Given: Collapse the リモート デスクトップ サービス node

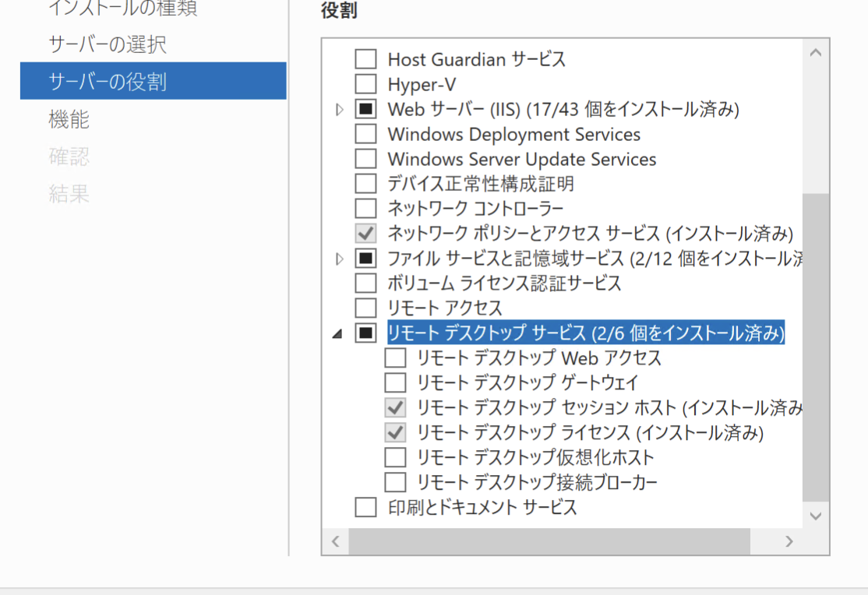Looking at the screenshot, I should coord(337,334).
